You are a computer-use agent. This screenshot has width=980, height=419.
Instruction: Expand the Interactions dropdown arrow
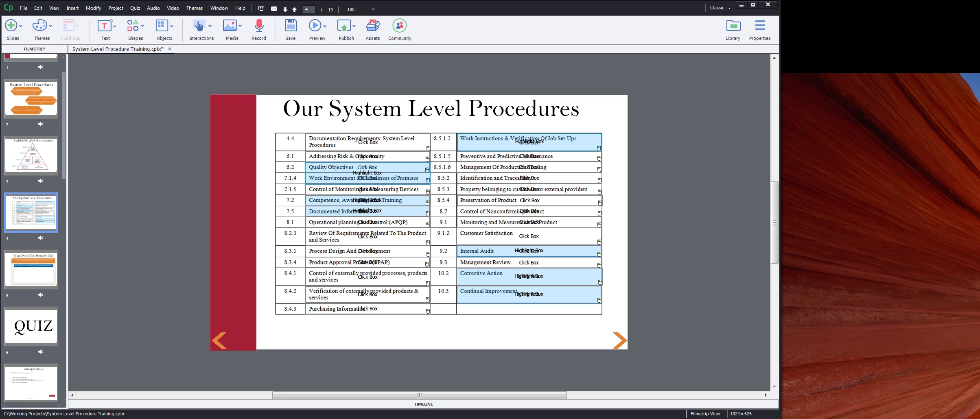click(210, 26)
